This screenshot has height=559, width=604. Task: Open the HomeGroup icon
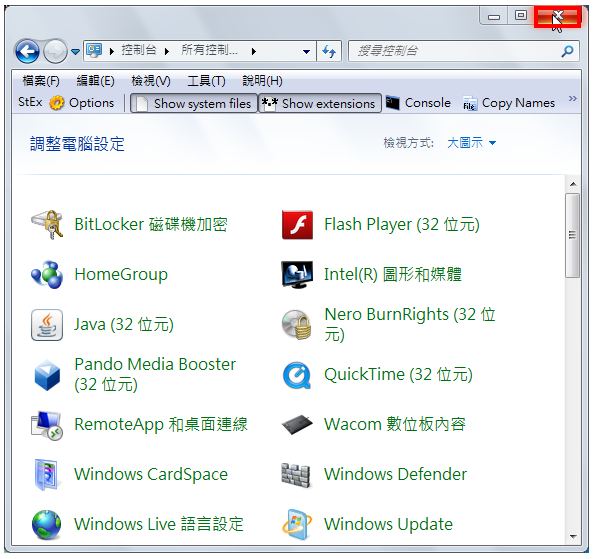point(47,275)
